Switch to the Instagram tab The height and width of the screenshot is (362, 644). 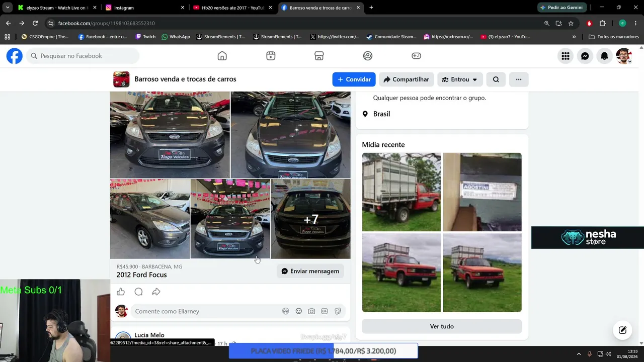coord(145,8)
